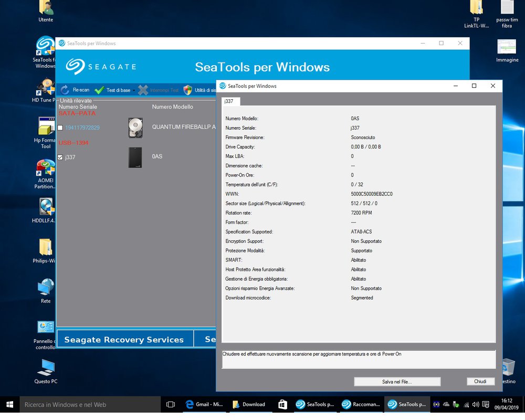Click the Quantum Fireball hard disk icon

(x=135, y=128)
